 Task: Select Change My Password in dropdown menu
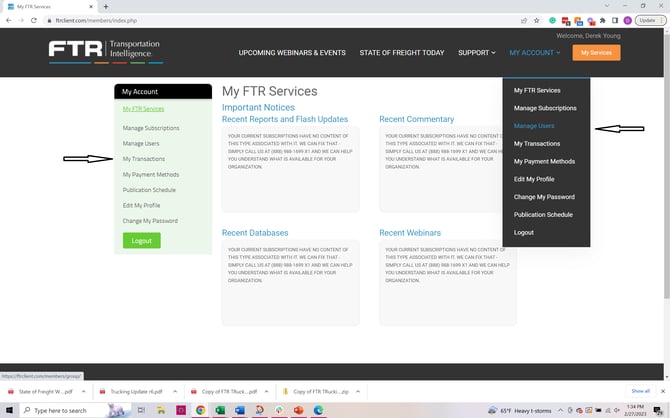coord(544,197)
